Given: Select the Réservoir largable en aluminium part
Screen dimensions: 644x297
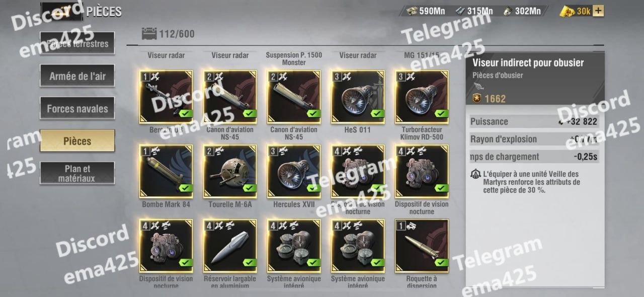Looking at the screenshot, I should [x=230, y=246].
